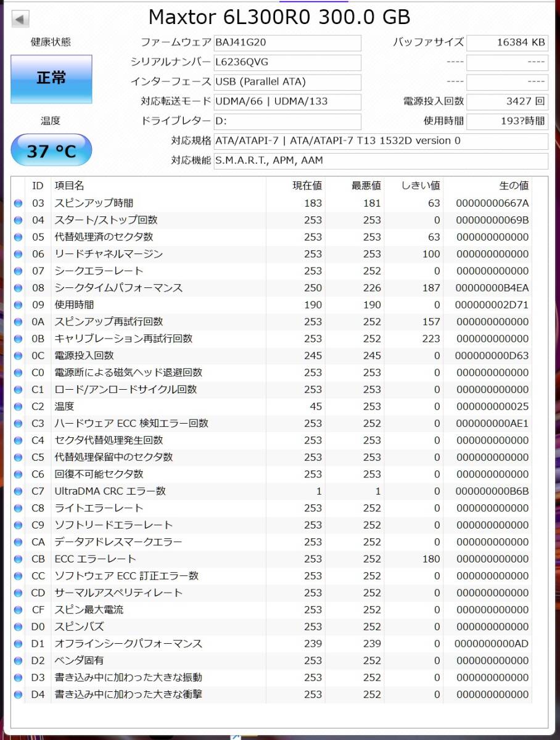560x740 pixels.
Task: Click the back arrow navigation icon
Action: [20, 19]
